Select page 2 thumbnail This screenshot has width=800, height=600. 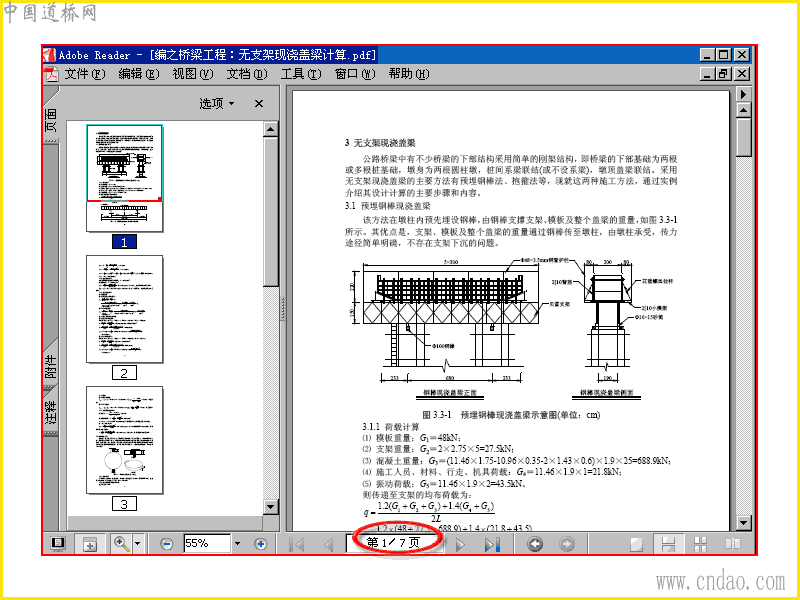coord(124,310)
